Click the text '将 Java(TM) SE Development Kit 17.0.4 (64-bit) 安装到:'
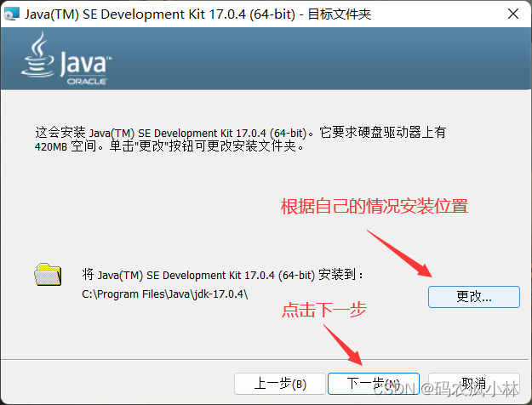 [222, 275]
